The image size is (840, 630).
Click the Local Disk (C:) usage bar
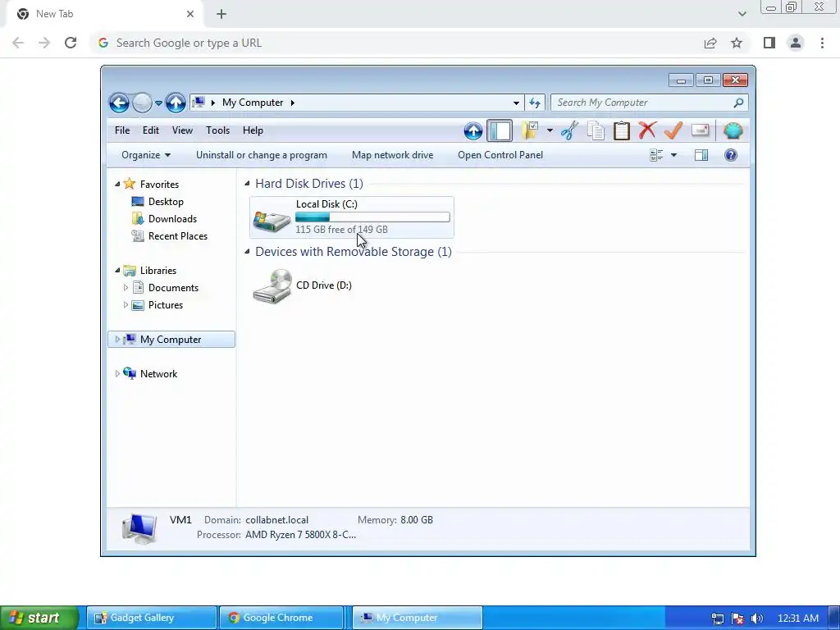pos(372,217)
